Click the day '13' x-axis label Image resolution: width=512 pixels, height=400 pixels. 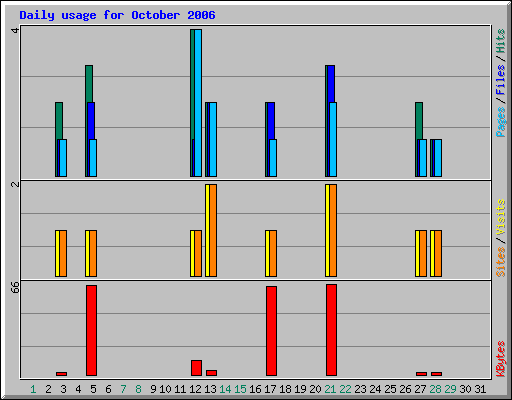(210, 389)
